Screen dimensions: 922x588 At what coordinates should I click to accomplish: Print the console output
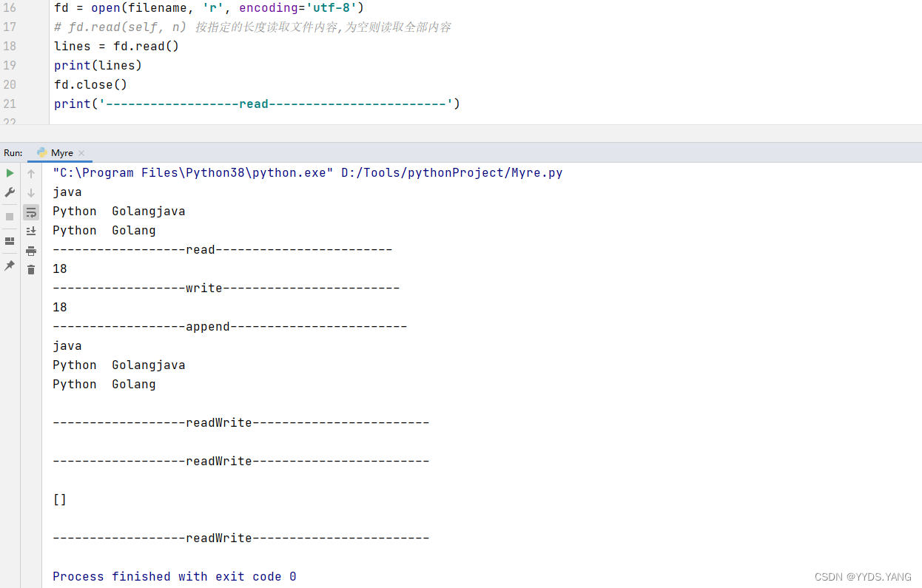[x=31, y=251]
